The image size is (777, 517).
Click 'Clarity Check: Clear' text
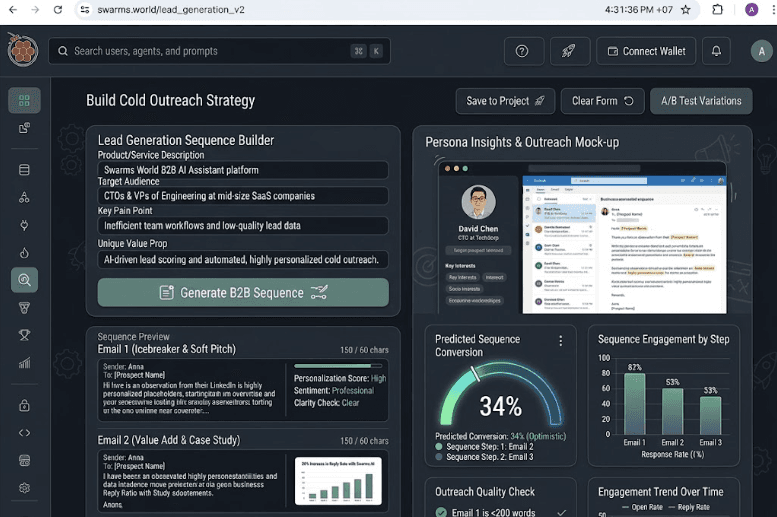(327, 403)
